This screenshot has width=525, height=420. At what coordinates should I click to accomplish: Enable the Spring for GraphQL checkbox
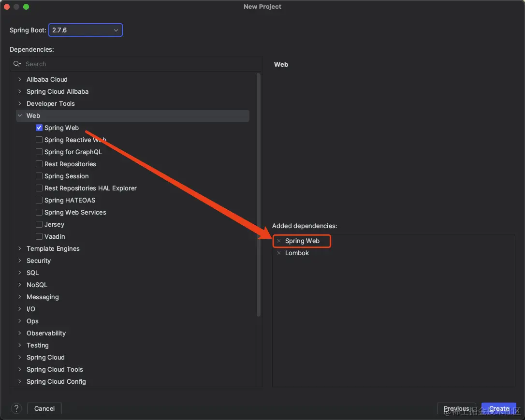click(39, 152)
